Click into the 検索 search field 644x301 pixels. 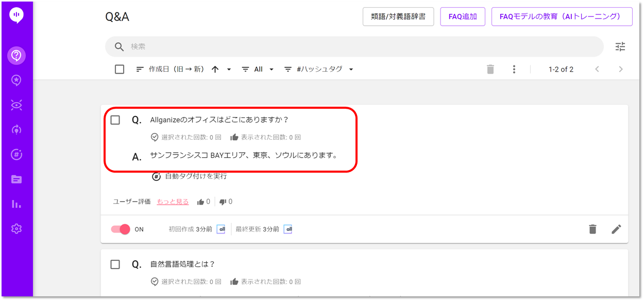[x=354, y=47]
